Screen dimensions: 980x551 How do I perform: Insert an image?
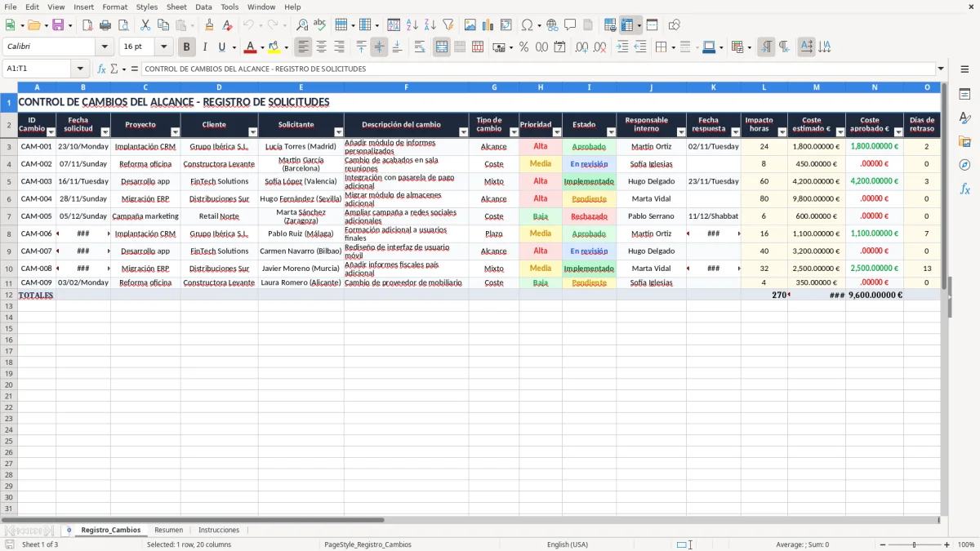(470, 25)
